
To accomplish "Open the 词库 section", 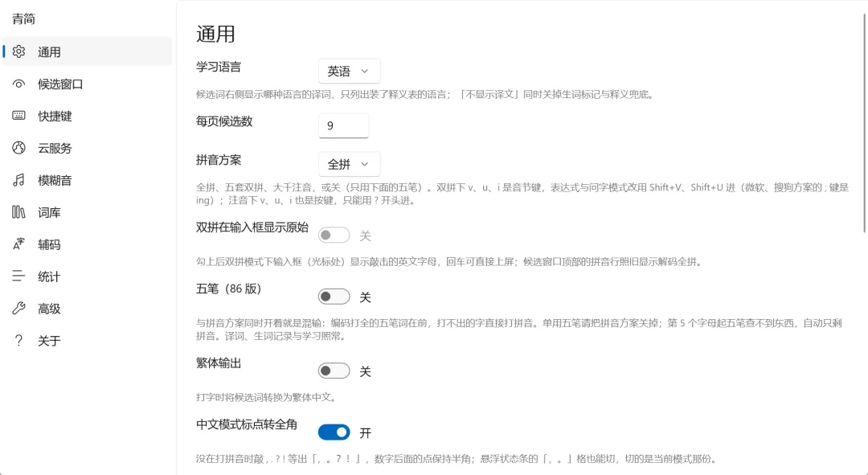I will click(x=88, y=212).
